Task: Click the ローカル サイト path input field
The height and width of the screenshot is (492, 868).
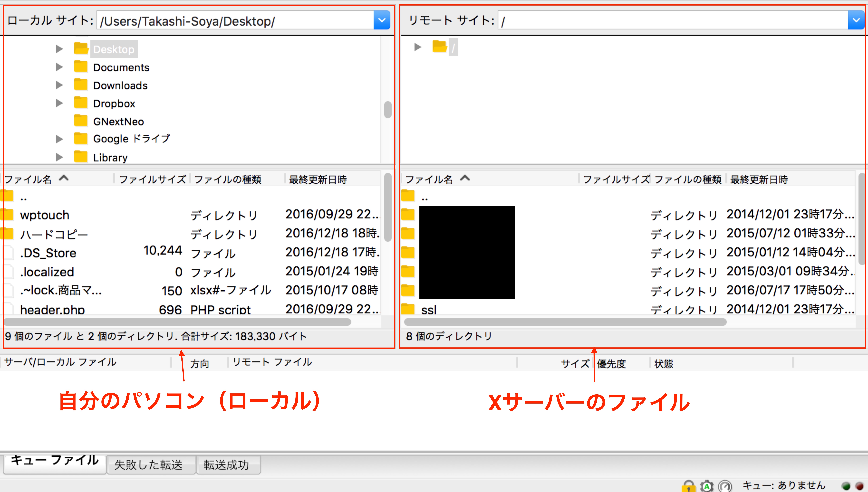Action: 235,20
